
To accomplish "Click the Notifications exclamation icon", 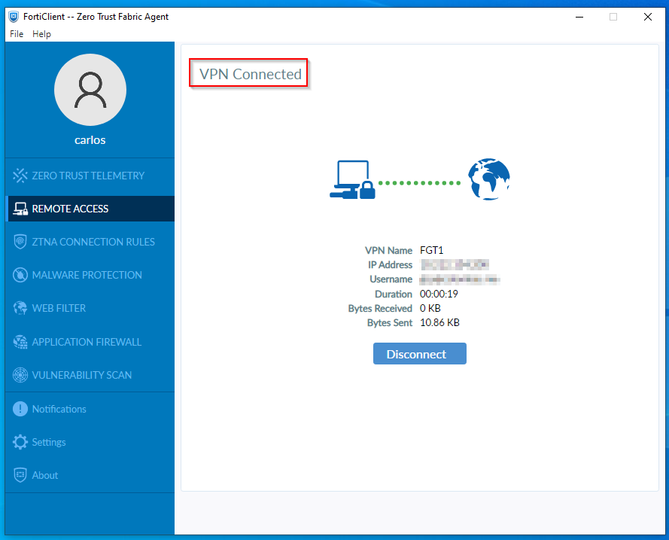I will click(20, 409).
